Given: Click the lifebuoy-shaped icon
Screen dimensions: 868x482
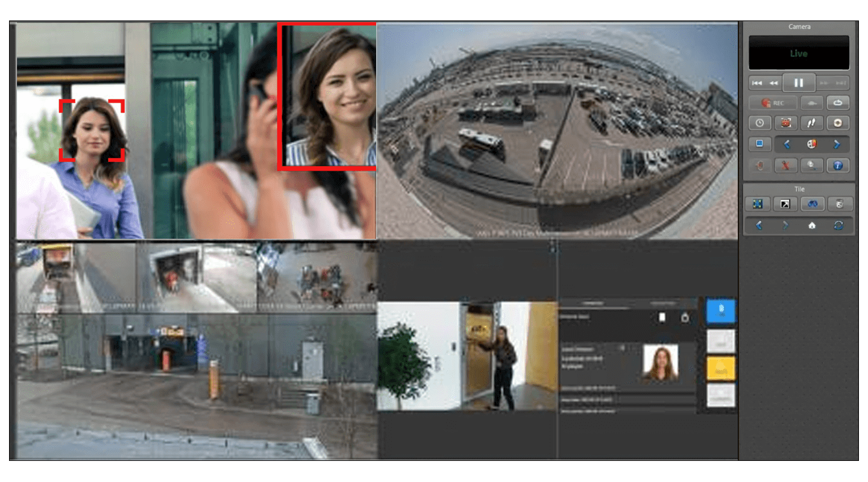Looking at the screenshot, I should (838, 123).
